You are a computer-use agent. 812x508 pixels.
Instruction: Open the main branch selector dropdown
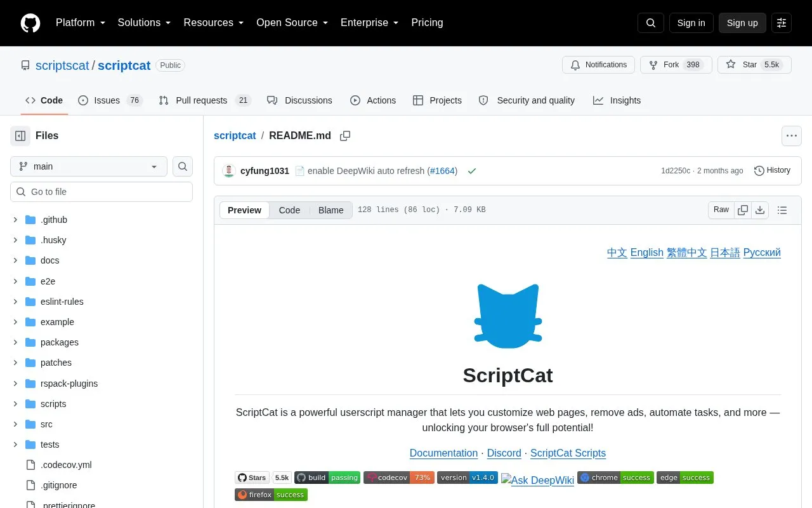[89, 166]
